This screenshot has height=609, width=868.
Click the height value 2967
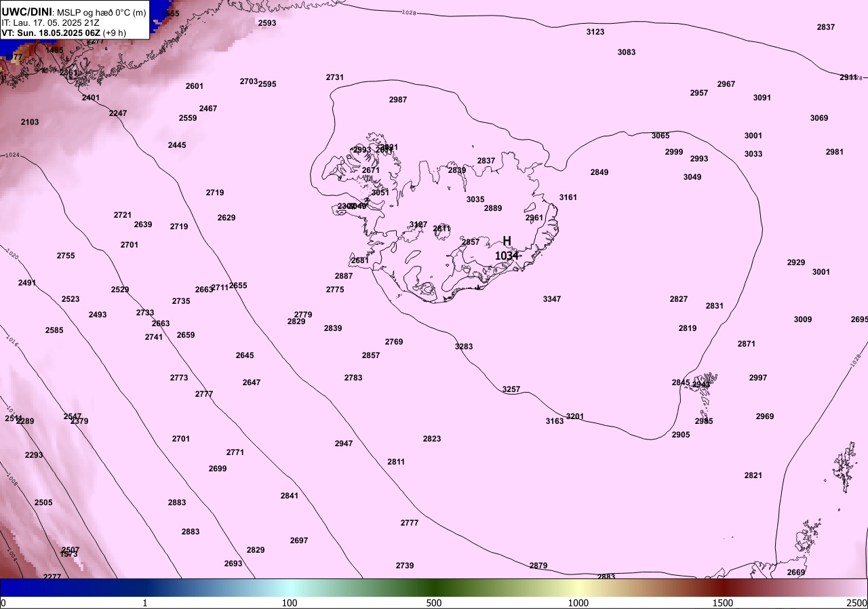tap(726, 84)
